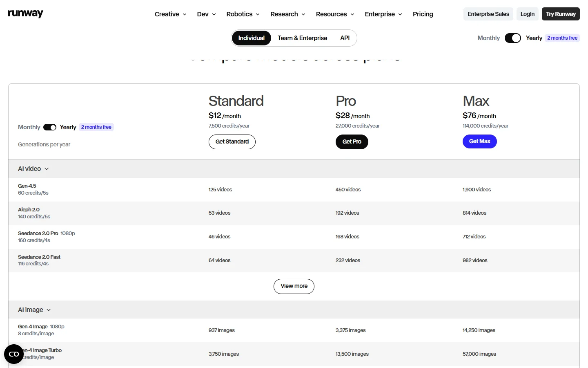Viewport: 588px width, 368px height.
Task: Toggle the top Monthly/Yearly billing switch
Action: (513, 38)
